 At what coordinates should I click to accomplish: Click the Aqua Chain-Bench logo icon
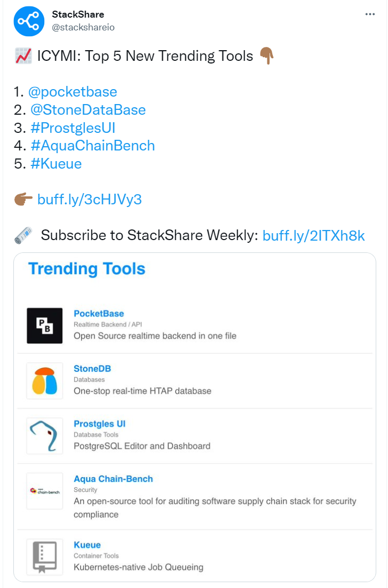(x=45, y=491)
